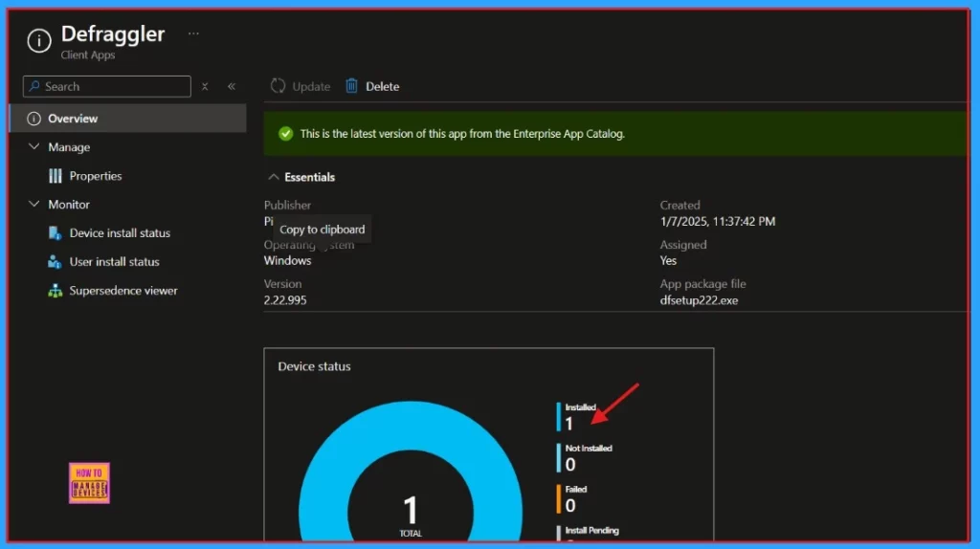
Task: Click the App package file label
Action: point(703,283)
